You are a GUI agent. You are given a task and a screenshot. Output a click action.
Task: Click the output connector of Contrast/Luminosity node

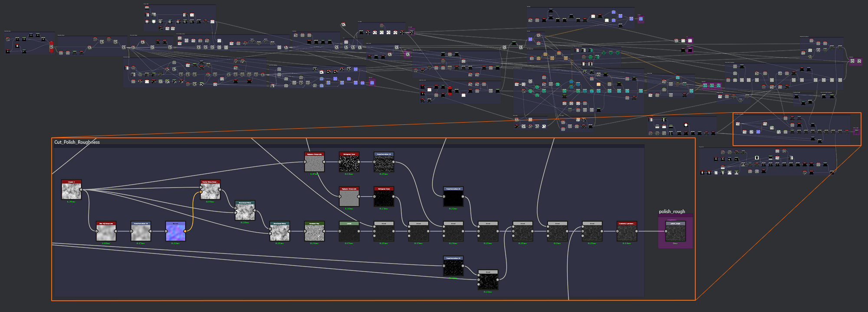click(637, 231)
